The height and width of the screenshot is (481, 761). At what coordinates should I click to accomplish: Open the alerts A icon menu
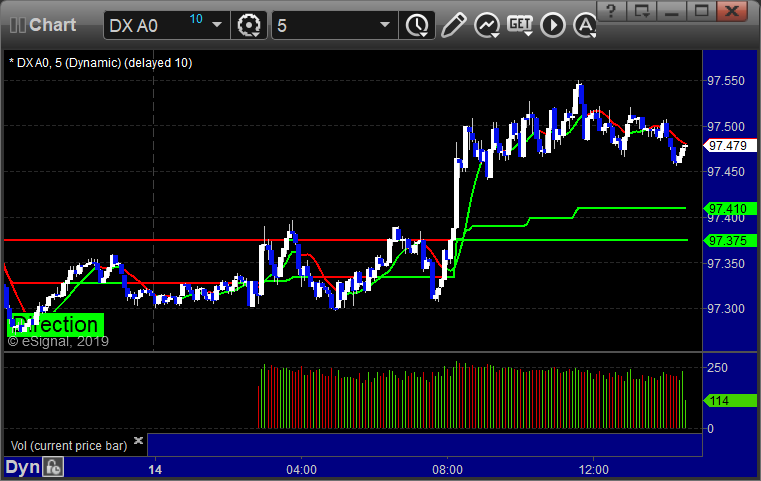click(585, 25)
